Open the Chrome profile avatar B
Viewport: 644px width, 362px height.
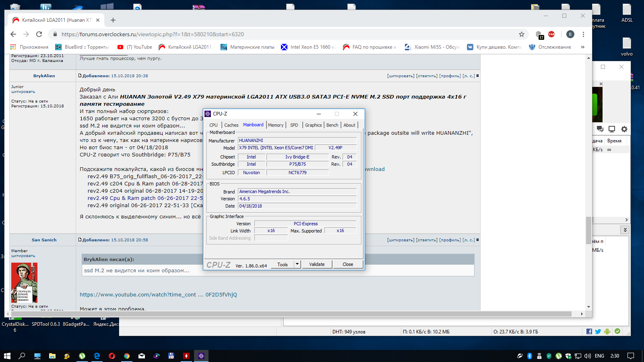(570, 34)
